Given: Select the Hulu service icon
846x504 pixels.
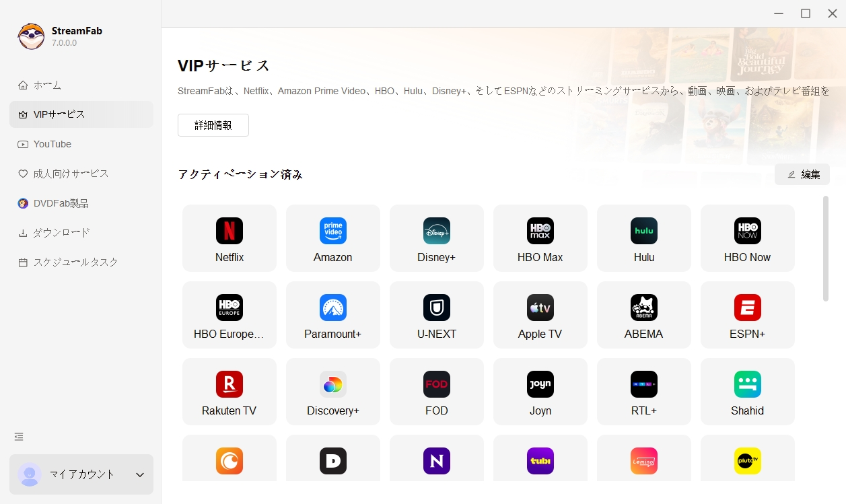Looking at the screenshot, I should point(643,238).
